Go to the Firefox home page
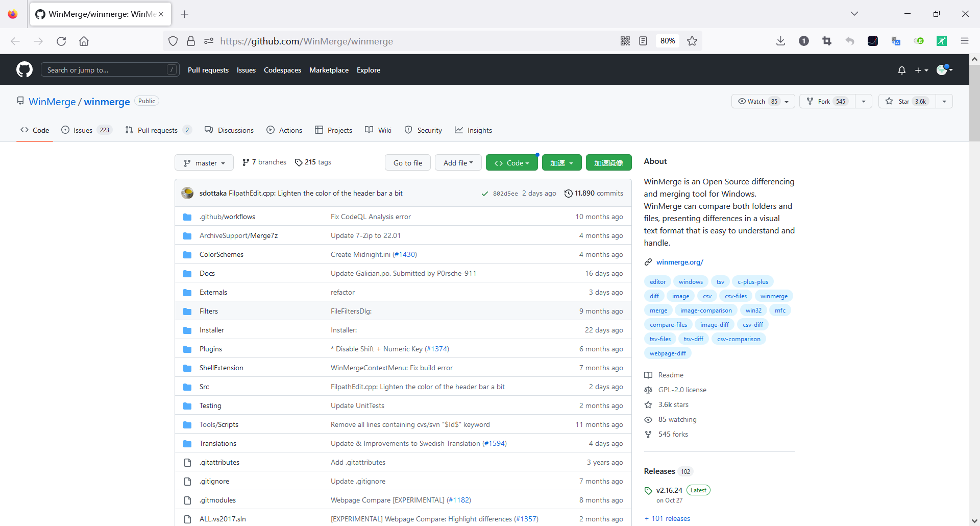The height and width of the screenshot is (526, 980). click(x=84, y=41)
